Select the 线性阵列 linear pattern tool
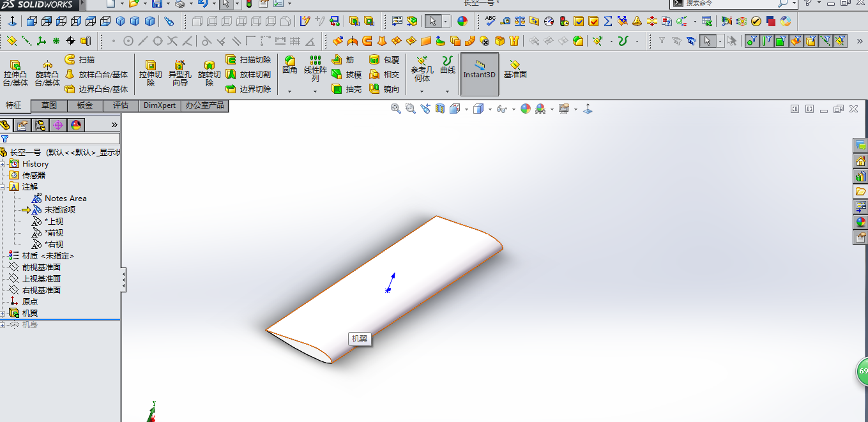Viewport: 868px width, 422px height. pos(316,68)
